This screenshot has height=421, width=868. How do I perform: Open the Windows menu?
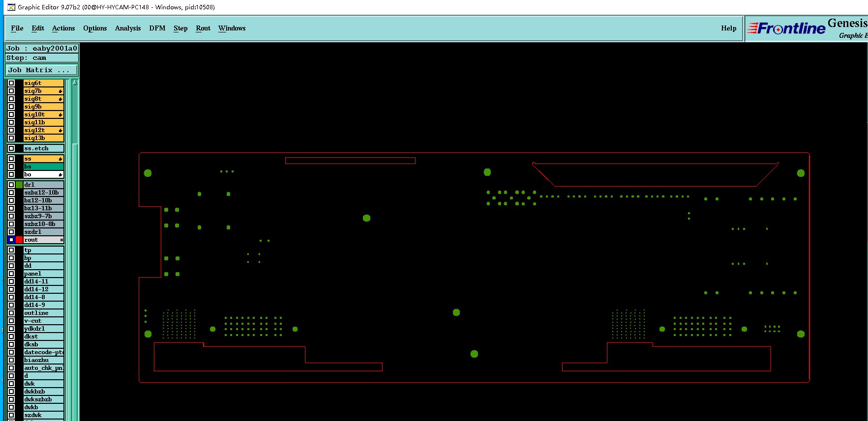tap(232, 28)
